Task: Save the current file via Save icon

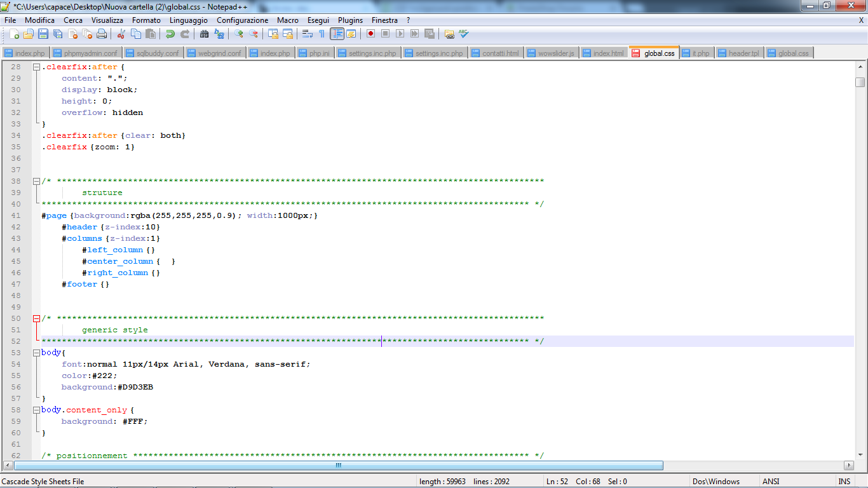Action: point(43,34)
